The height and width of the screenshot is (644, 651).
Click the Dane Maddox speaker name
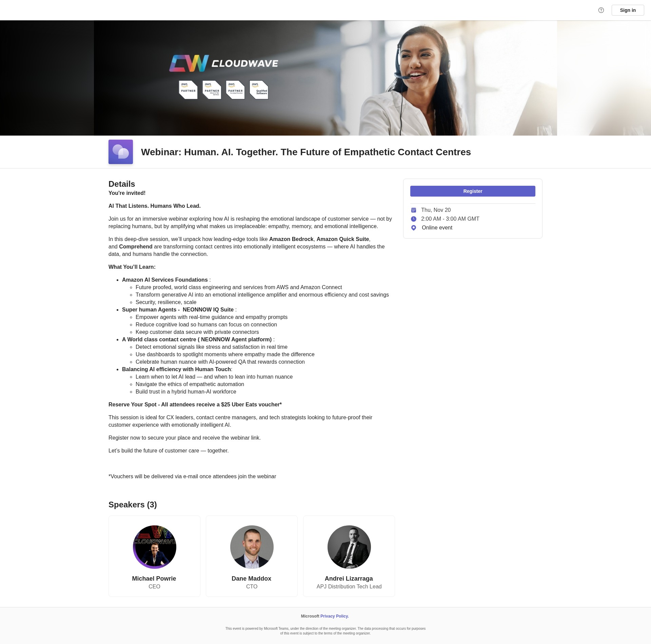pyautogui.click(x=252, y=579)
